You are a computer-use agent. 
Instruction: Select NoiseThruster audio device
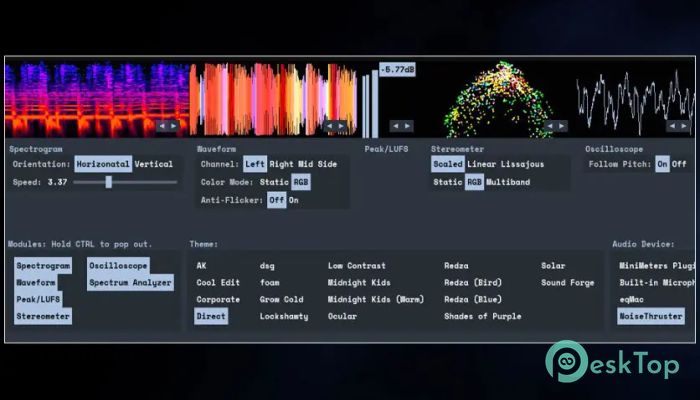(651, 316)
